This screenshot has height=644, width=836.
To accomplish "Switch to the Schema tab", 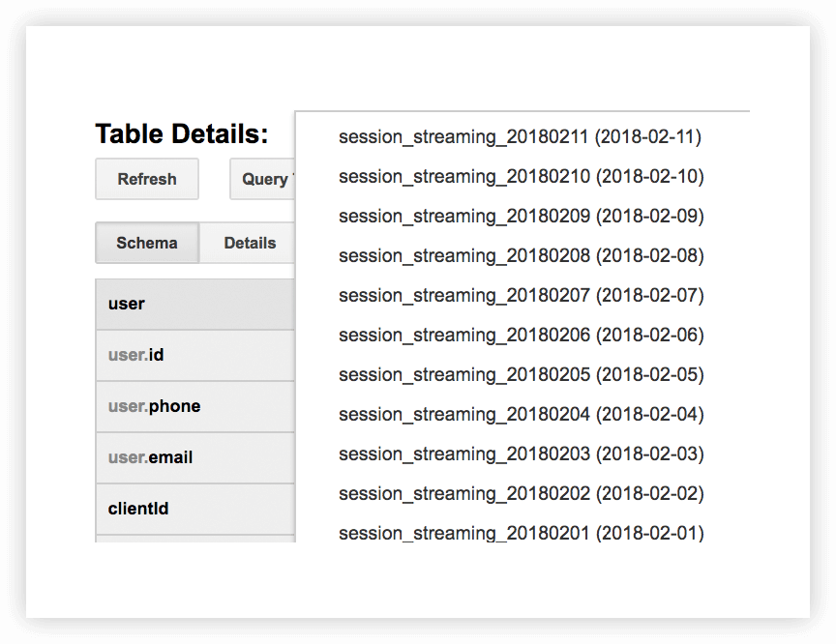I will point(147,243).
